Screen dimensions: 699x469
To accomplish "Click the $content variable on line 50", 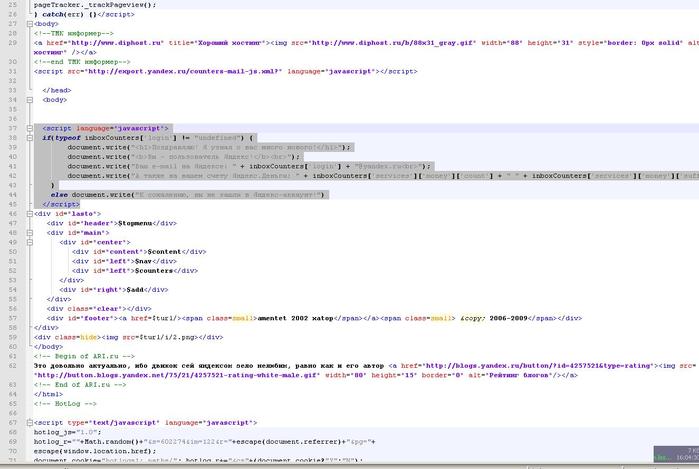I will point(164,252).
